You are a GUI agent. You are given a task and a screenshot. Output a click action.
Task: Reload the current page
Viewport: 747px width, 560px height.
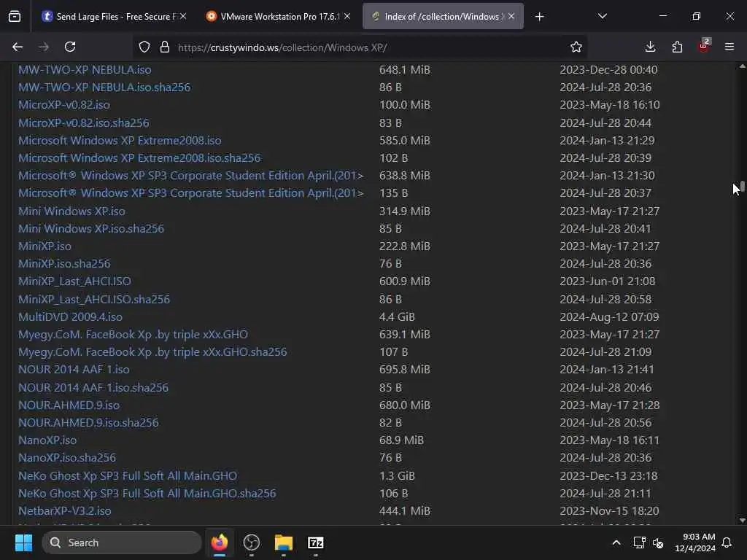70,47
